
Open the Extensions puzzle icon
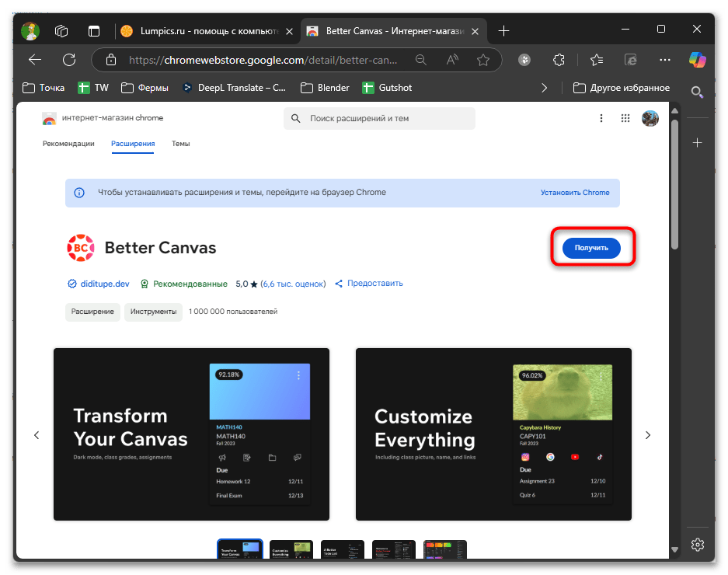pyautogui.click(x=559, y=60)
